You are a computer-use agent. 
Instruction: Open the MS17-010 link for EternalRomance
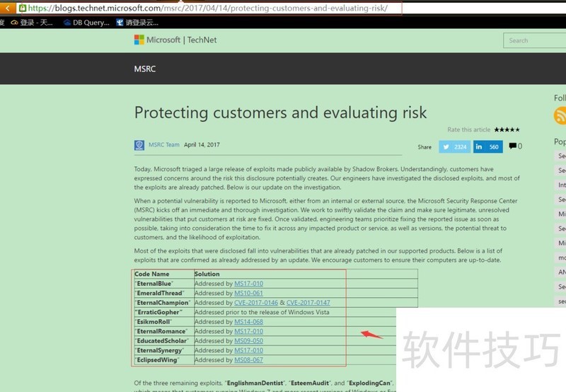(249, 331)
